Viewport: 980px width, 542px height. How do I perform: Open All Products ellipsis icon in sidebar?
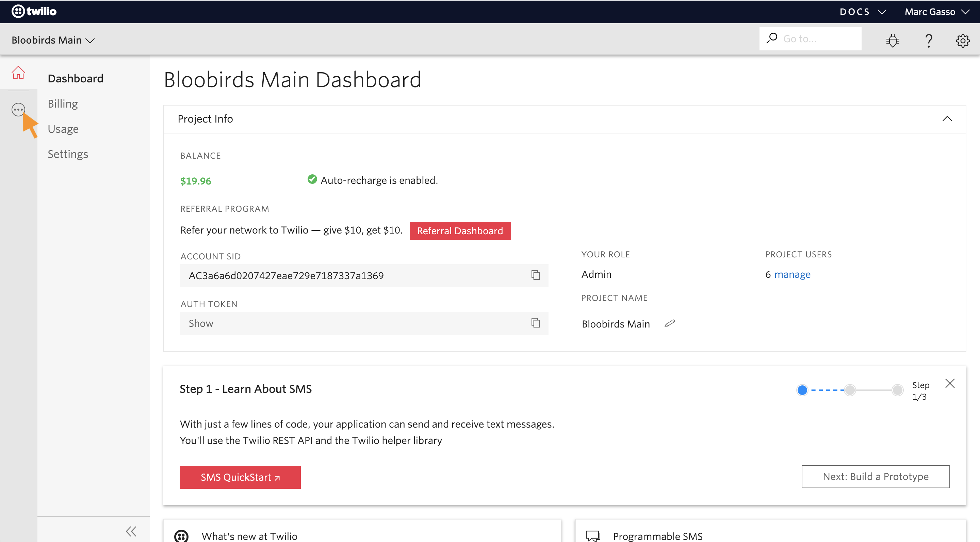click(18, 110)
